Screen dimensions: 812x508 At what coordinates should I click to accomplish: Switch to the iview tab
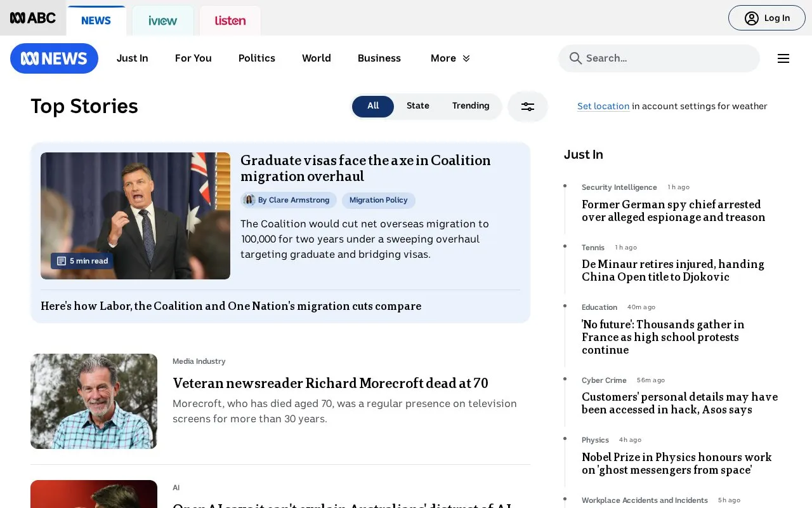pos(163,21)
